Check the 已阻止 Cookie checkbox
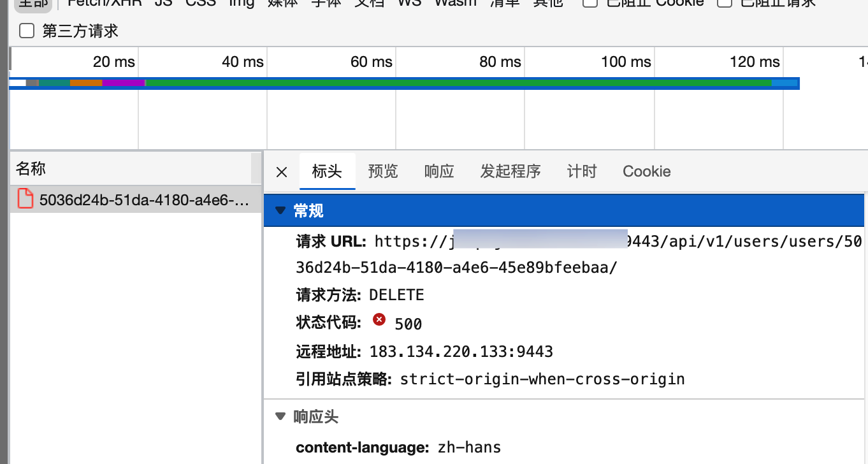 tap(590, 3)
